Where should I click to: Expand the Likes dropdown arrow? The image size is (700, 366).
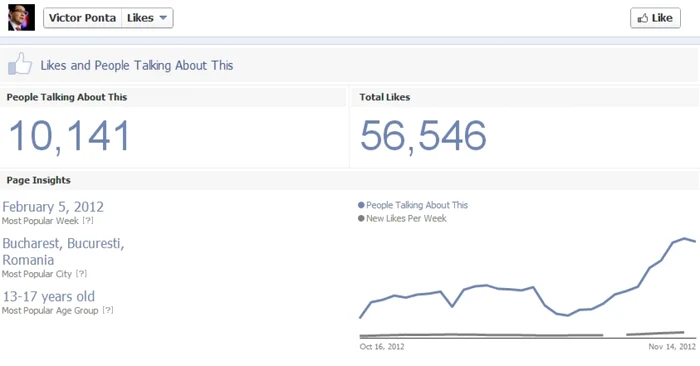[x=163, y=18]
